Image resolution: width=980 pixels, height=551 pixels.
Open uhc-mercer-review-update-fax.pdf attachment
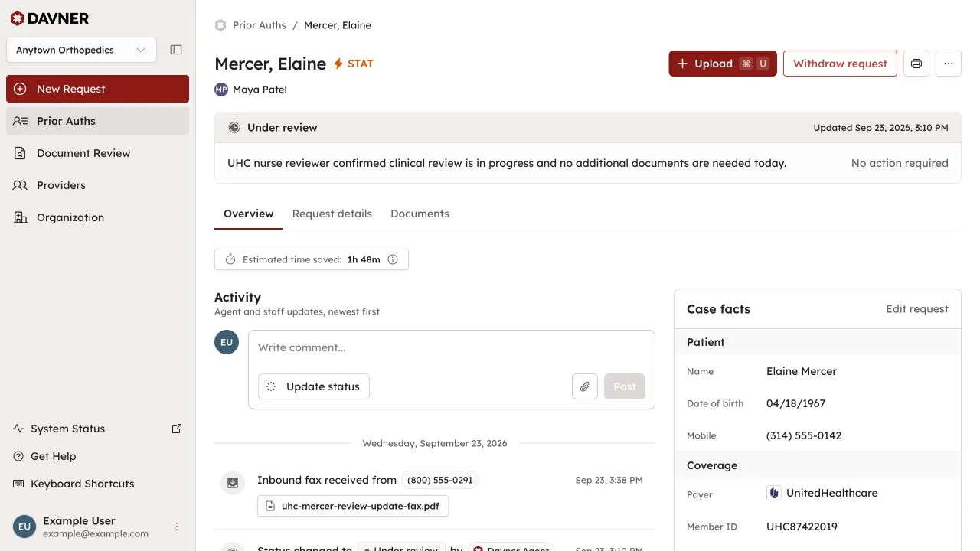(x=353, y=506)
